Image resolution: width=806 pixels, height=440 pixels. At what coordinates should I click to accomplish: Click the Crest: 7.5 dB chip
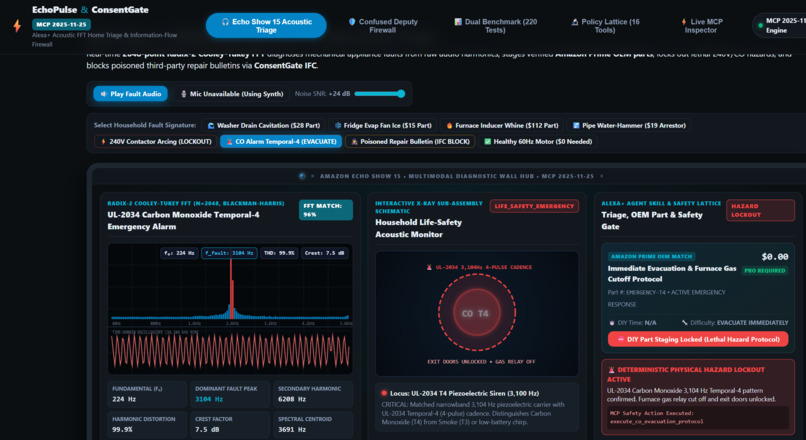click(x=324, y=253)
